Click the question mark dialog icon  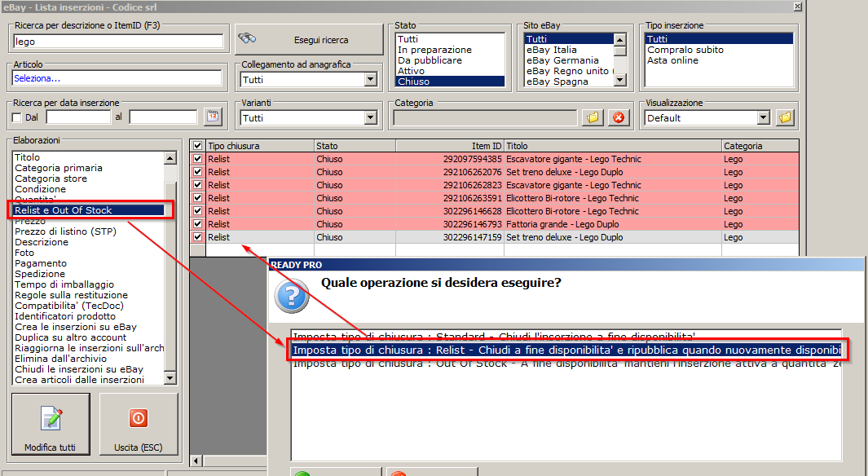pyautogui.click(x=291, y=296)
